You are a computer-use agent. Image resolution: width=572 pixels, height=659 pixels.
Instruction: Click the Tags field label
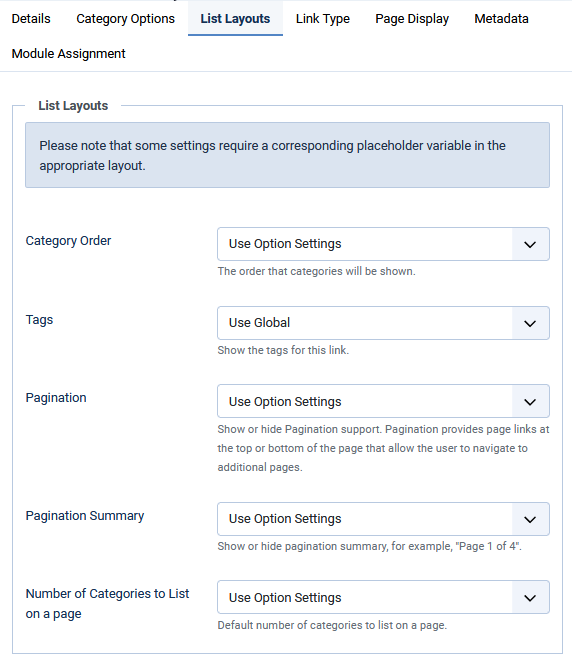point(40,320)
